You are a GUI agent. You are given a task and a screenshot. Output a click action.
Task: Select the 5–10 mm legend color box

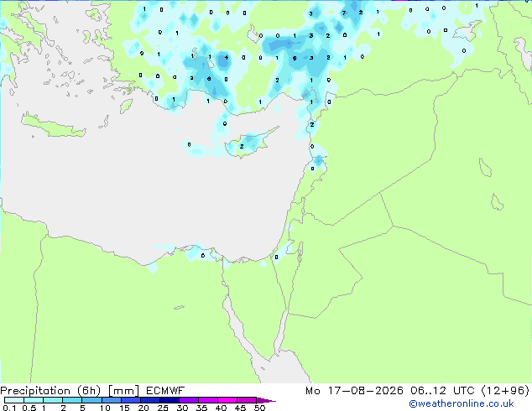pyautogui.click(x=91, y=400)
